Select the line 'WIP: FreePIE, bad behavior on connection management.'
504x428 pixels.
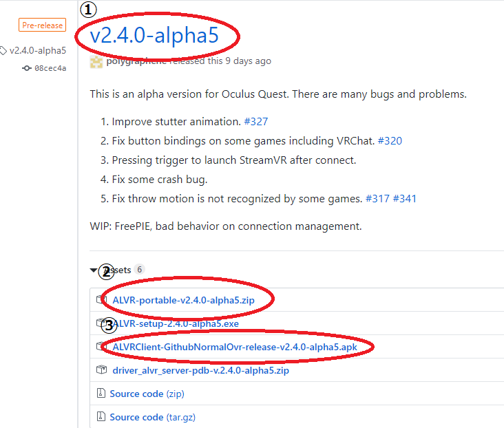tap(226, 226)
